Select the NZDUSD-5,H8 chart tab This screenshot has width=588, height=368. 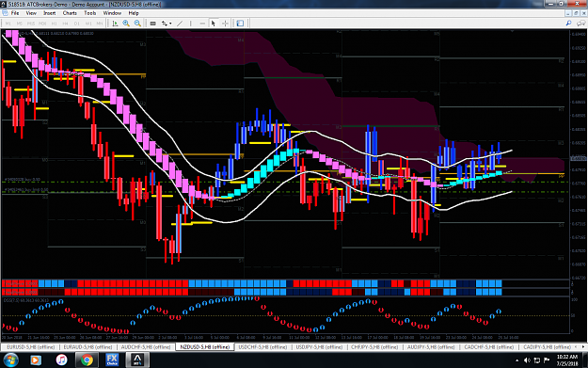205,347
